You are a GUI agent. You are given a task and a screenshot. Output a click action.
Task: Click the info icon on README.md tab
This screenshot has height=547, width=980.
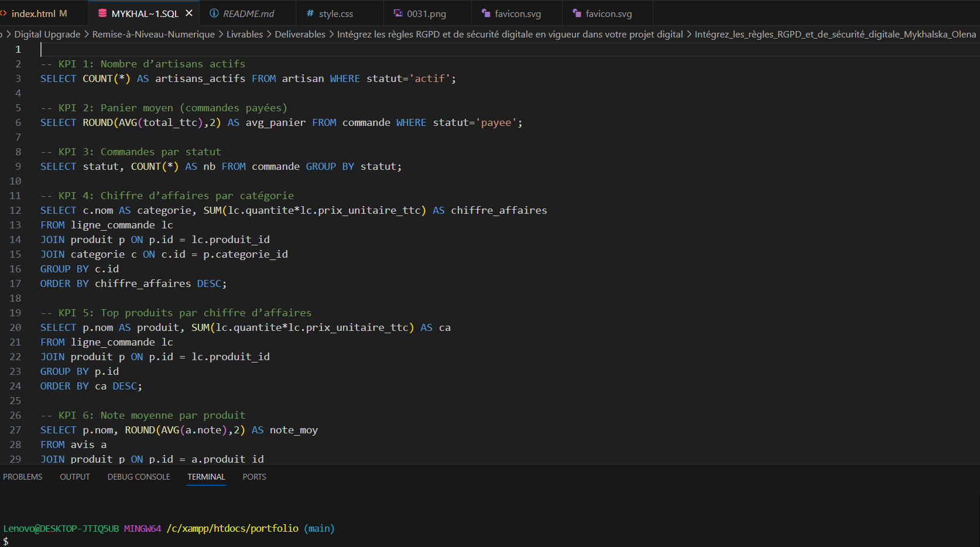[214, 13]
